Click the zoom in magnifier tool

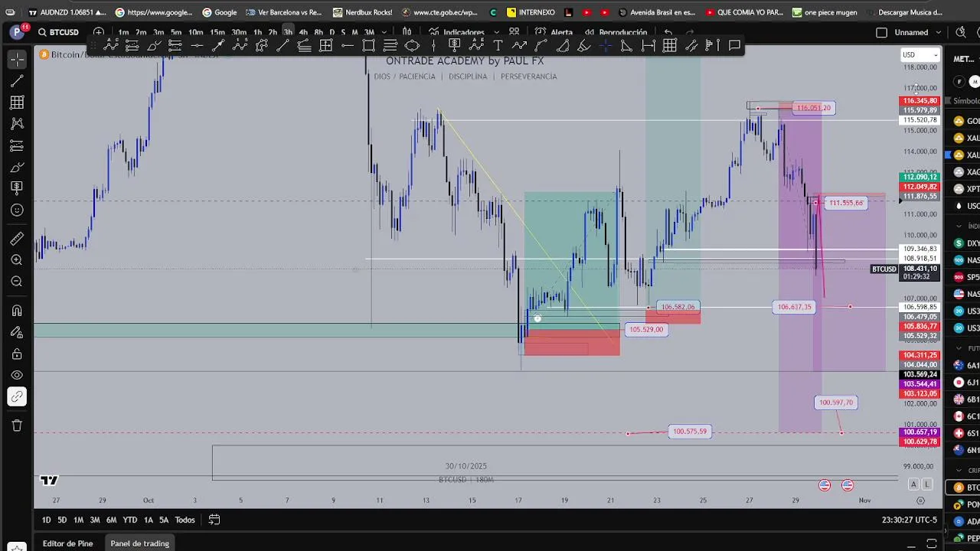click(x=17, y=260)
